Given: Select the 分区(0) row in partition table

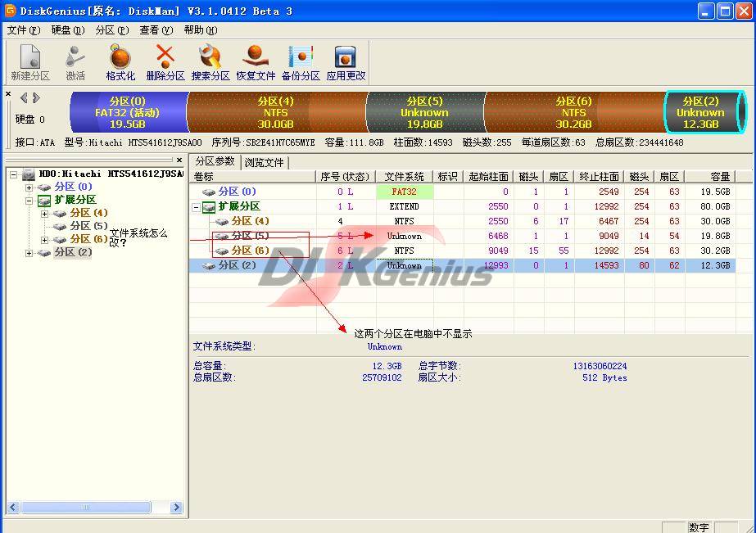Looking at the screenshot, I should tap(463, 192).
